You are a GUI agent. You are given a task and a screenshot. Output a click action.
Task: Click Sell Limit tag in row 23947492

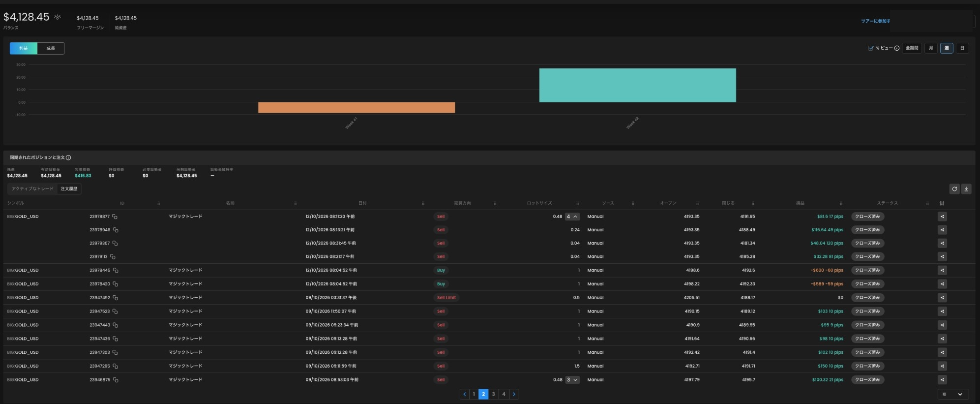click(446, 298)
